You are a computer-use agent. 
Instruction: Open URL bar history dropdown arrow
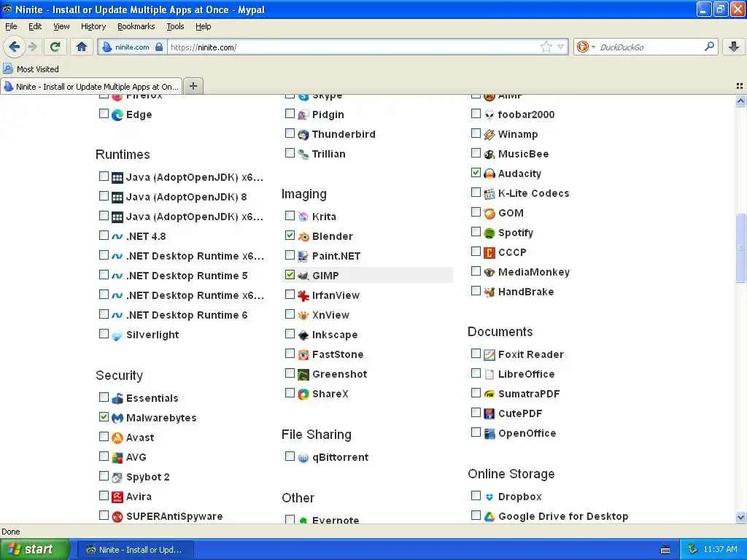[561, 47]
